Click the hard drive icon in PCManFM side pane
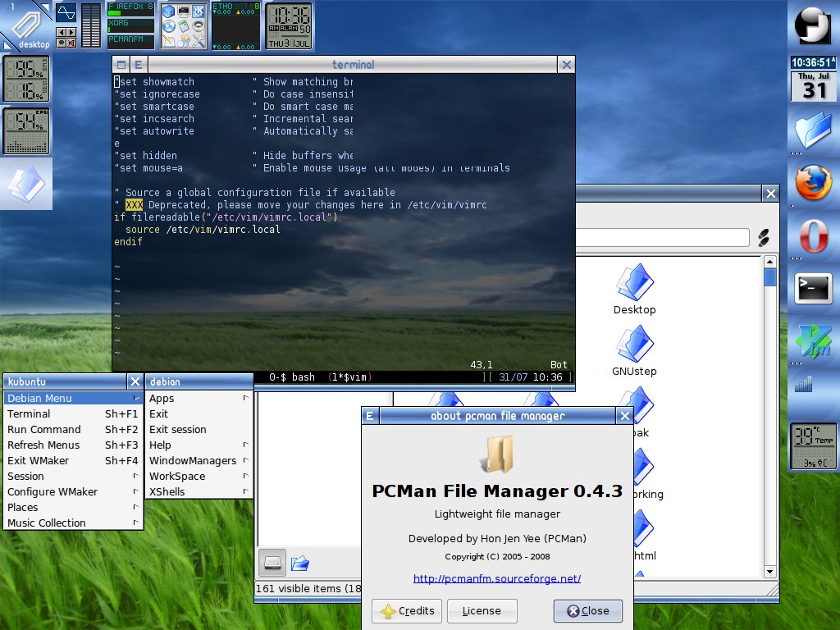This screenshot has height=630, width=840. [x=272, y=563]
